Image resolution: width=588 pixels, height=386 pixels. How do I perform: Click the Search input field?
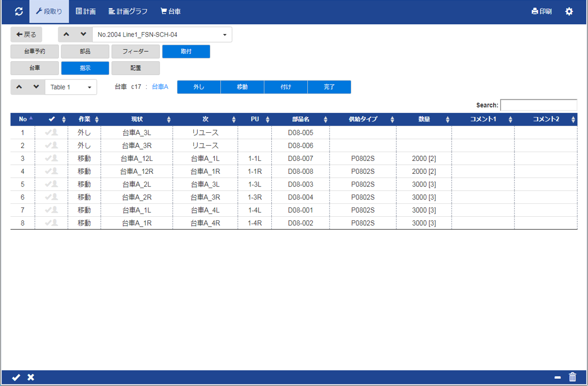click(x=538, y=105)
